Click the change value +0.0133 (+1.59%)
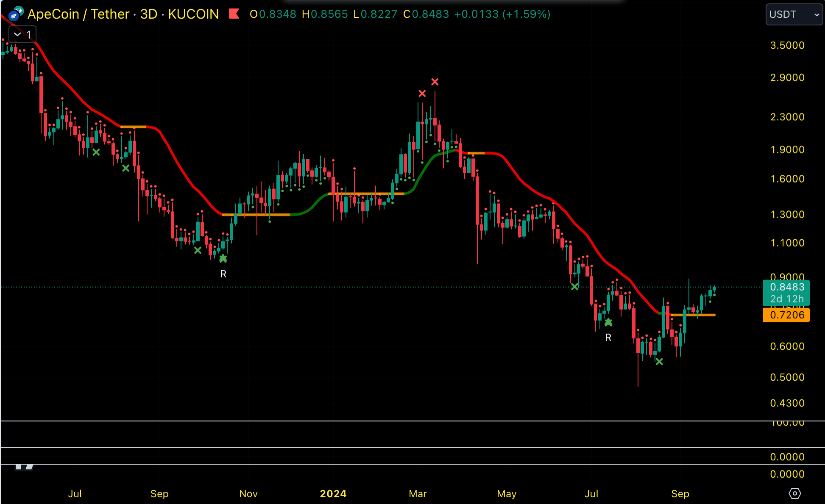Screen dimensions: 825x504 tap(502, 14)
